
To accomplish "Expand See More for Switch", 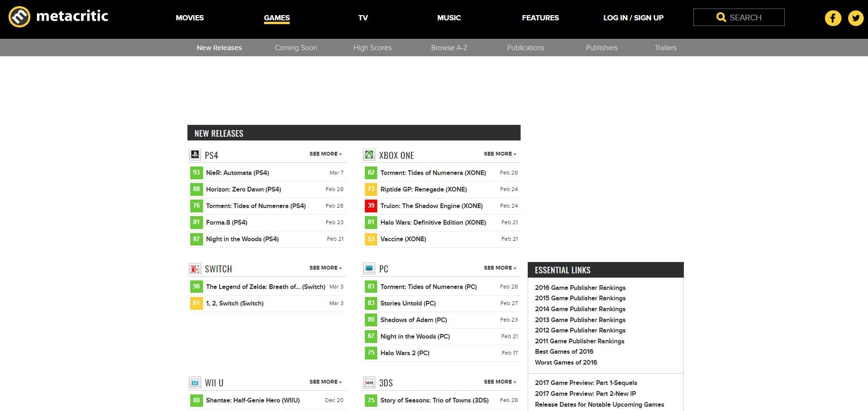I will pyautogui.click(x=326, y=268).
